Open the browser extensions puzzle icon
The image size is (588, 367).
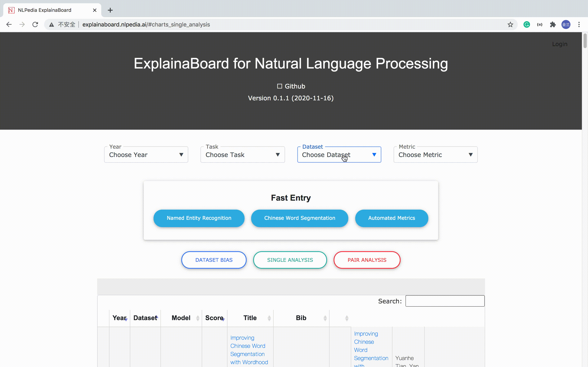point(553,24)
